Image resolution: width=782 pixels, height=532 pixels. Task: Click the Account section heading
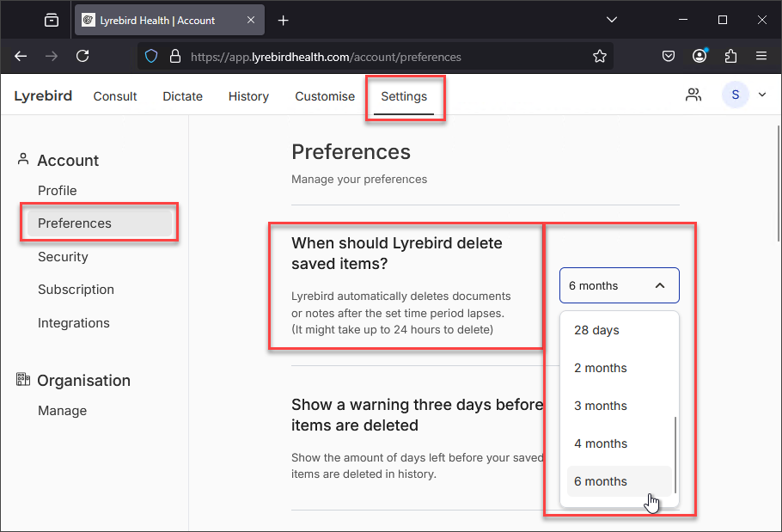[68, 161]
